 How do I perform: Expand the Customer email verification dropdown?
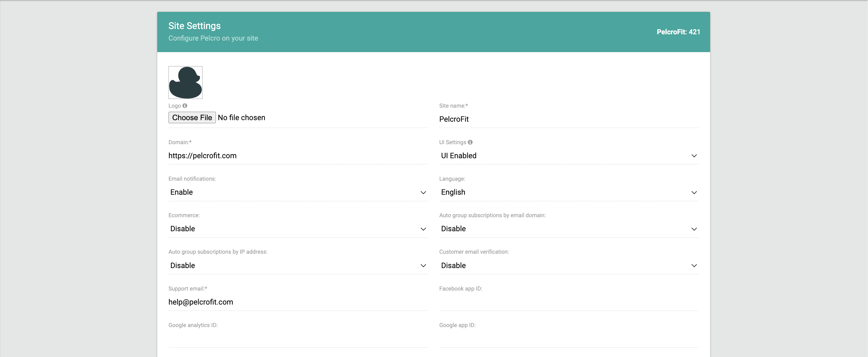pos(568,265)
